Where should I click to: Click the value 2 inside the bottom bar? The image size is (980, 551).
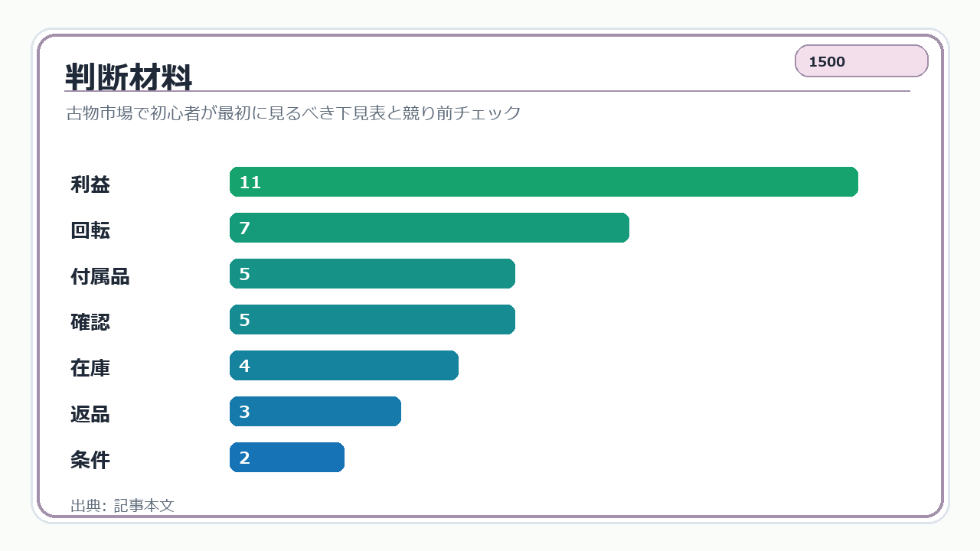pyautogui.click(x=245, y=458)
